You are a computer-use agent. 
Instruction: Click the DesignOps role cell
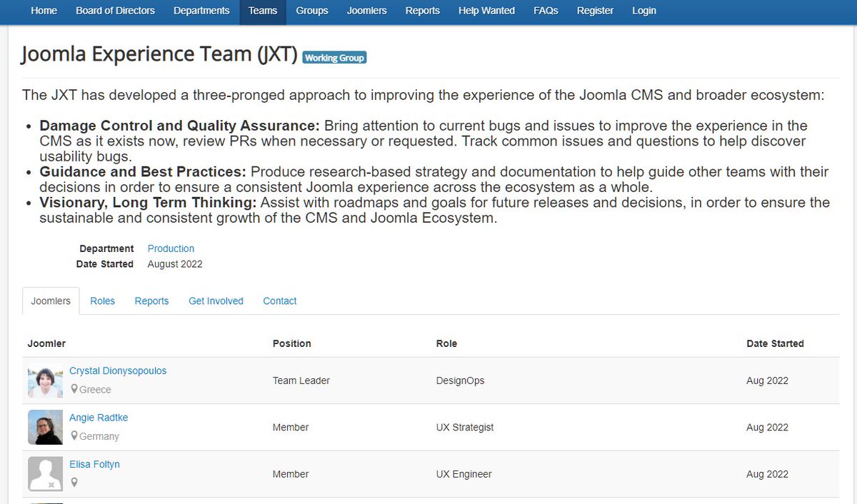[460, 380]
